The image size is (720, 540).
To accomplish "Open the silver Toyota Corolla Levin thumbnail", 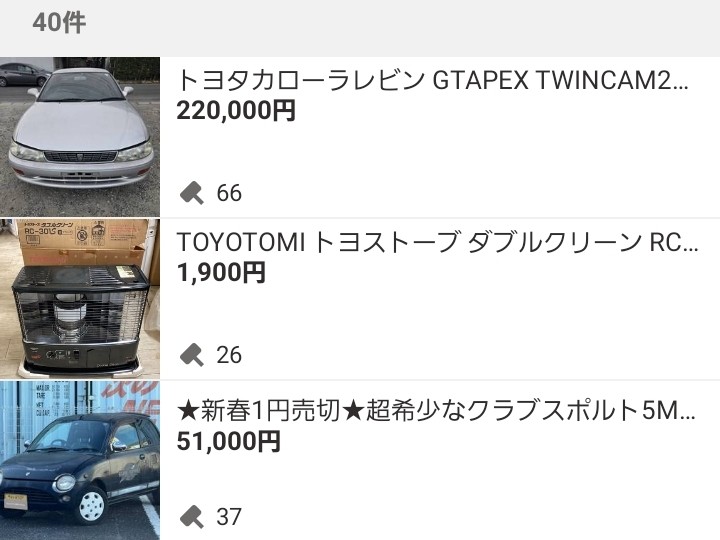I will (80, 137).
